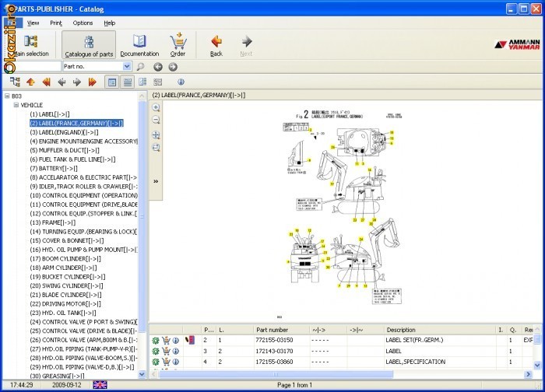
Task: Collapse the B03 tree node
Action: pyautogui.click(x=7, y=96)
